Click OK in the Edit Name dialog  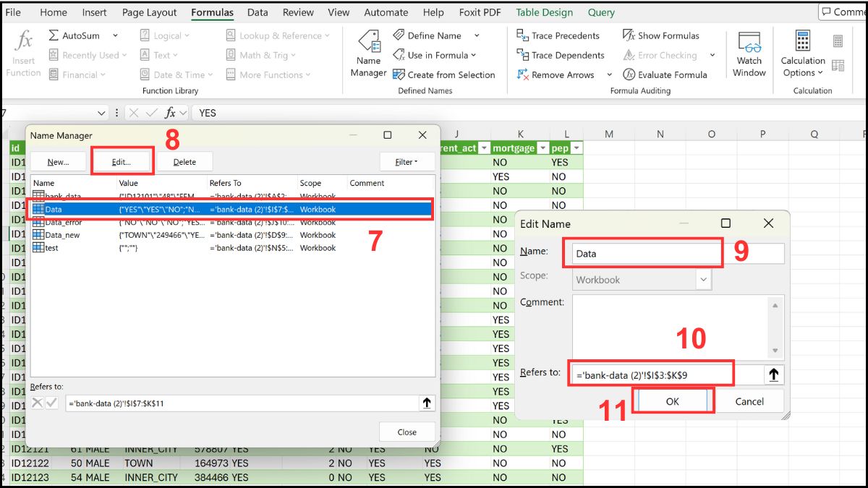click(672, 400)
